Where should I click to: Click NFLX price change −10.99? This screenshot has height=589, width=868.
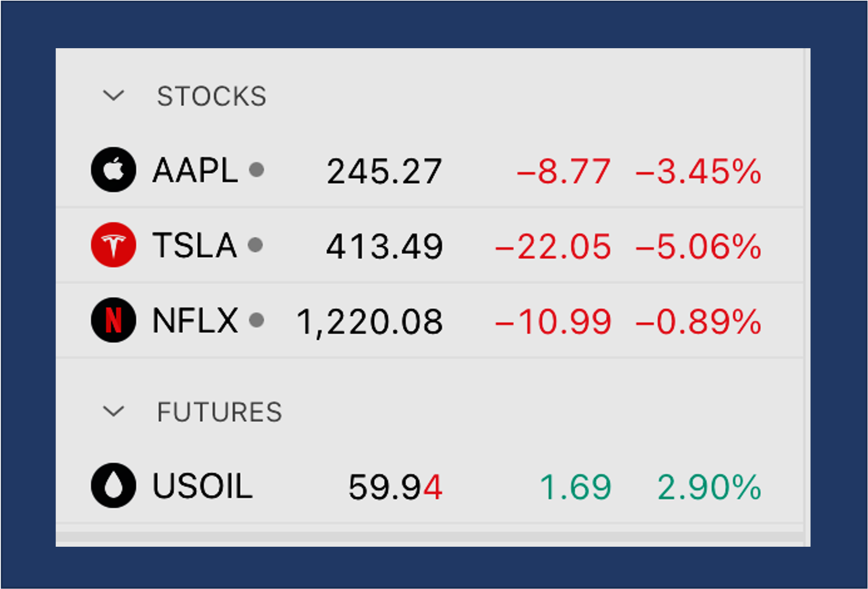[553, 322]
